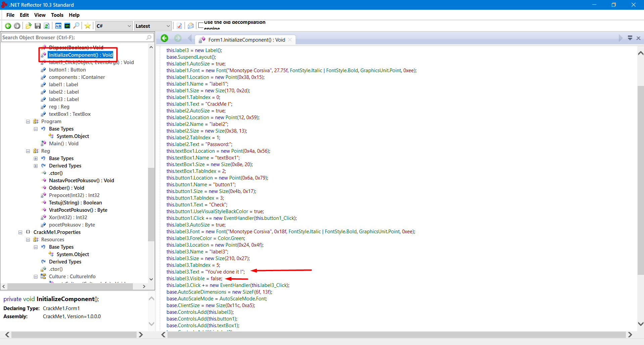This screenshot has width=644, height=345.
Task: Select NastavPocetPokusov() : Void method
Action: pos(82,181)
